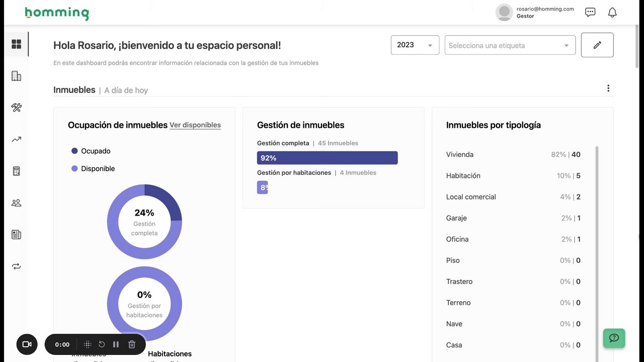Open the transfer arrows icon in sidebar
The height and width of the screenshot is (362, 644).
tap(17, 266)
